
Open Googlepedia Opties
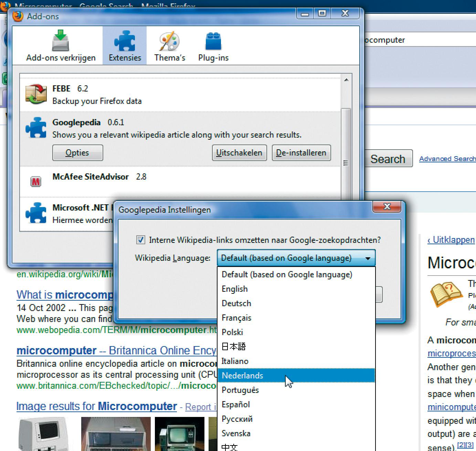coord(77,153)
